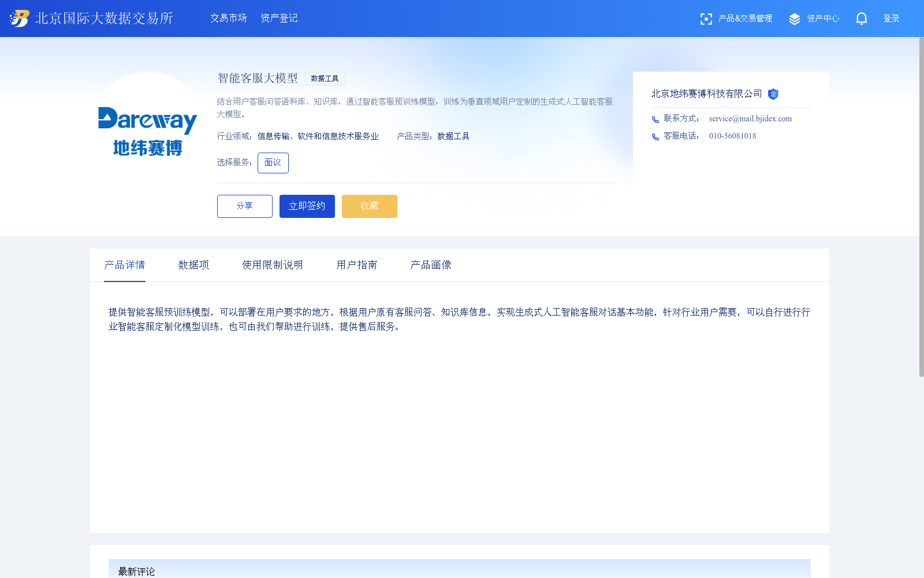Open the 资产中心 layers icon
Image resolution: width=924 pixels, height=578 pixels.
point(795,19)
